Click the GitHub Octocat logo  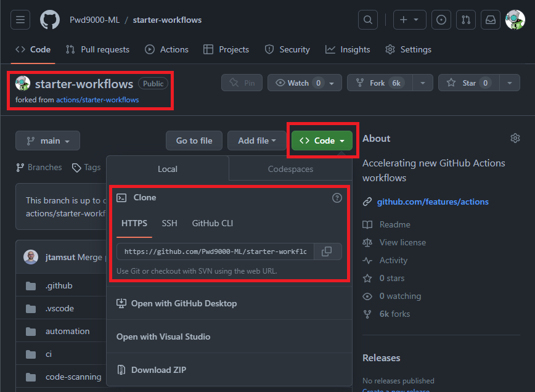tap(50, 20)
